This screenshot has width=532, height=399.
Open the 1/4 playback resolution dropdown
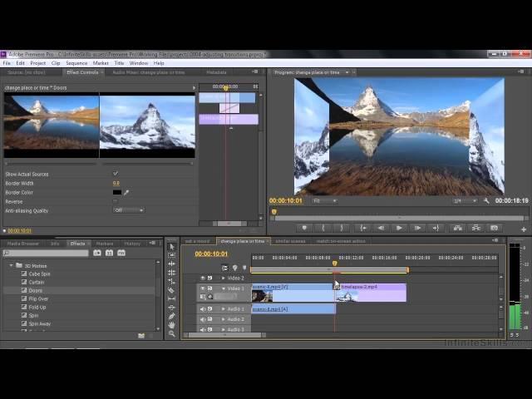pyautogui.click(x=465, y=201)
